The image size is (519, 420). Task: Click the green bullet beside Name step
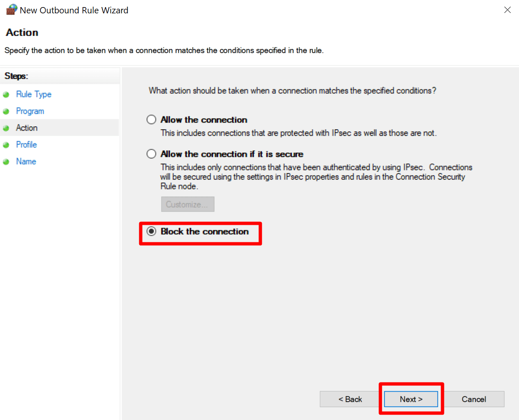tap(6, 162)
